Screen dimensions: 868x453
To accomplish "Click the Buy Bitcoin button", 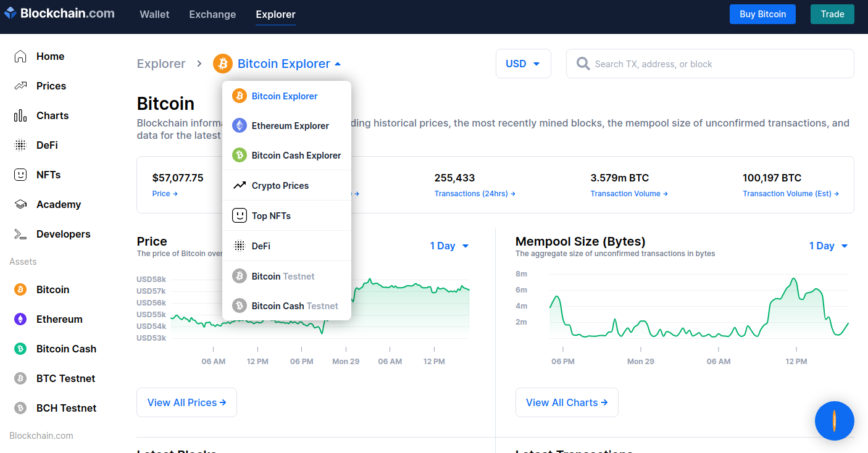I will 763,14.
